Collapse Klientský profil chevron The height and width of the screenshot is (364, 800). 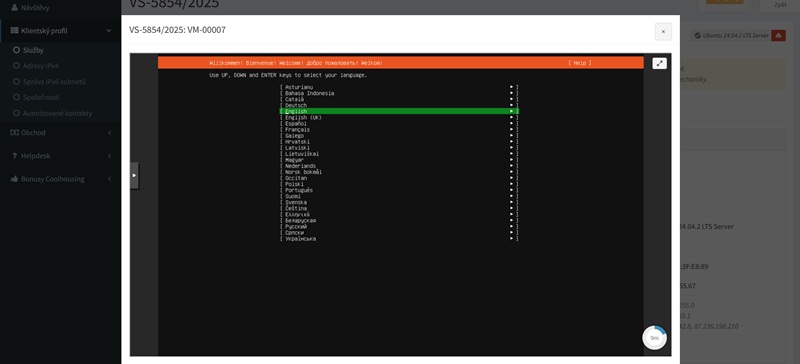(109, 31)
